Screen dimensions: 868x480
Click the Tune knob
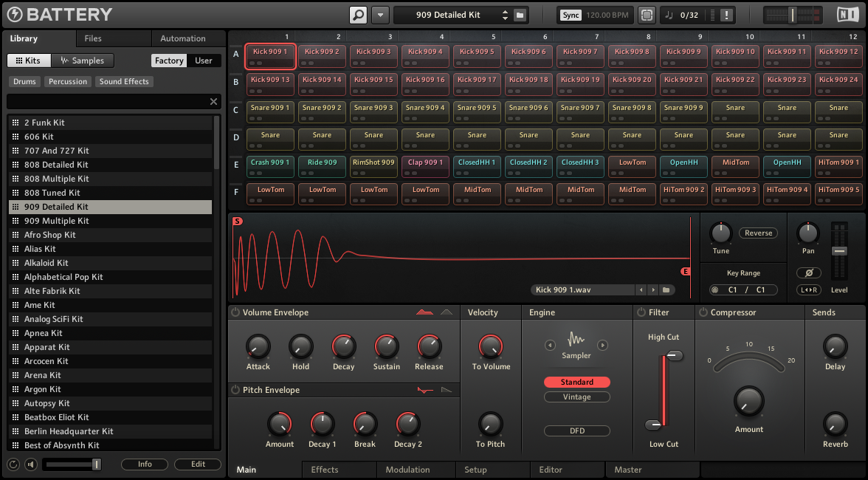pyautogui.click(x=720, y=233)
